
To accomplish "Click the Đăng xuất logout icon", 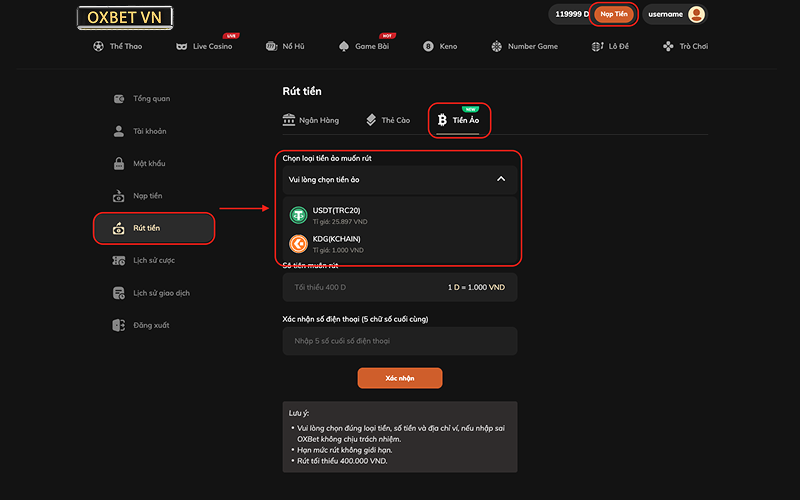I will pos(119,325).
